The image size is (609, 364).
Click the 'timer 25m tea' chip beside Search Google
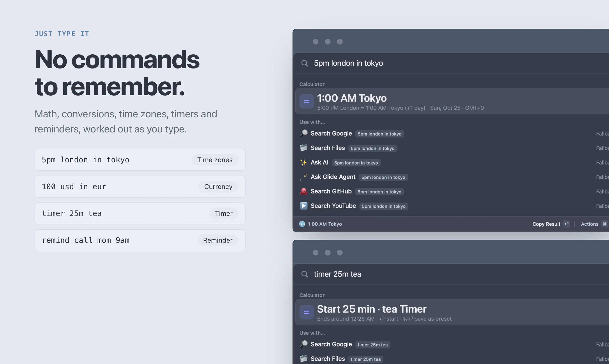click(x=373, y=345)
